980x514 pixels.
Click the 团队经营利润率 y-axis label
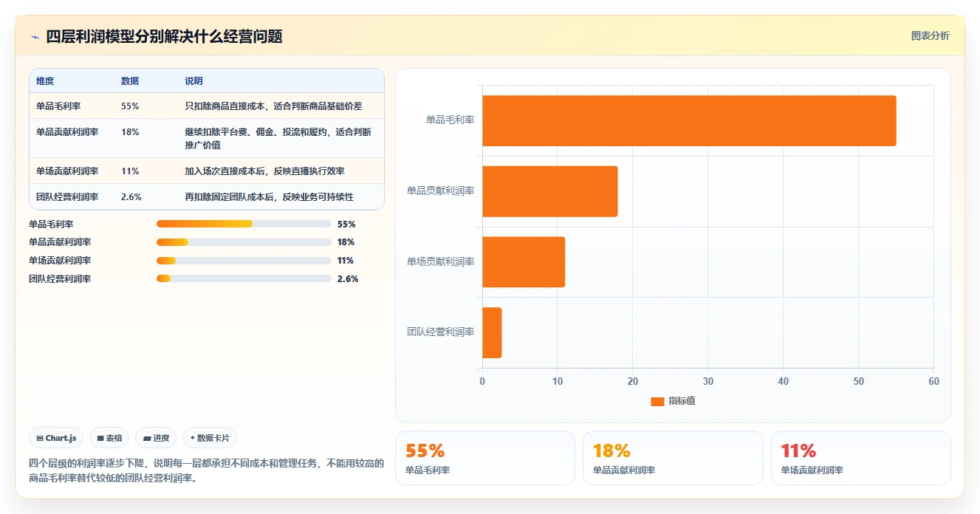[441, 332]
